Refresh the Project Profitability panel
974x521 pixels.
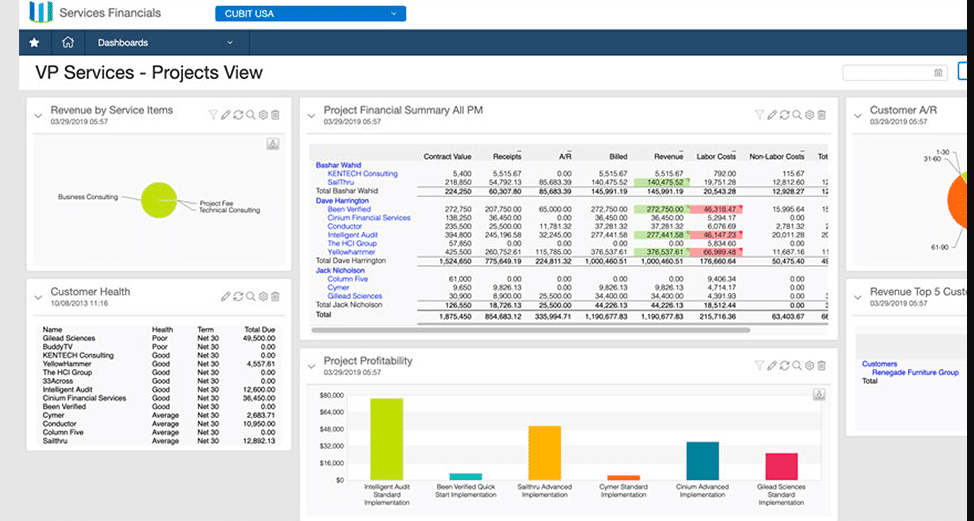pyautogui.click(x=784, y=366)
